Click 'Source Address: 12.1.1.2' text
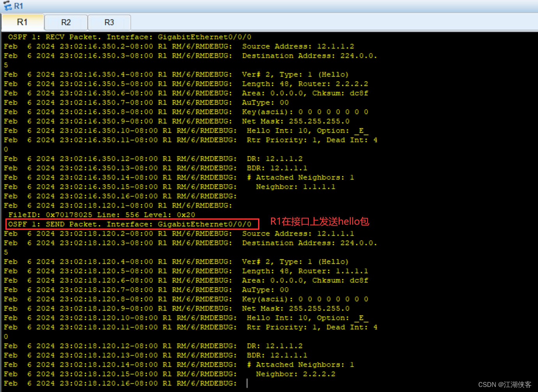 pos(298,46)
